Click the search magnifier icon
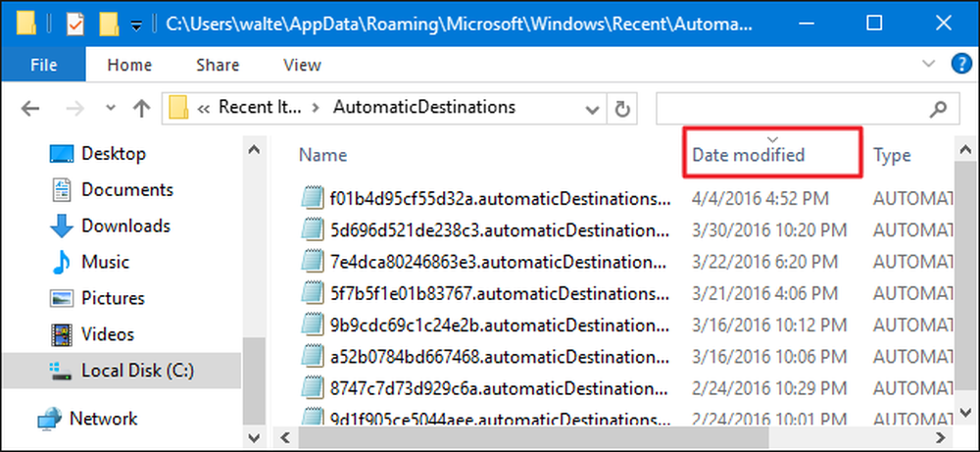 click(938, 110)
